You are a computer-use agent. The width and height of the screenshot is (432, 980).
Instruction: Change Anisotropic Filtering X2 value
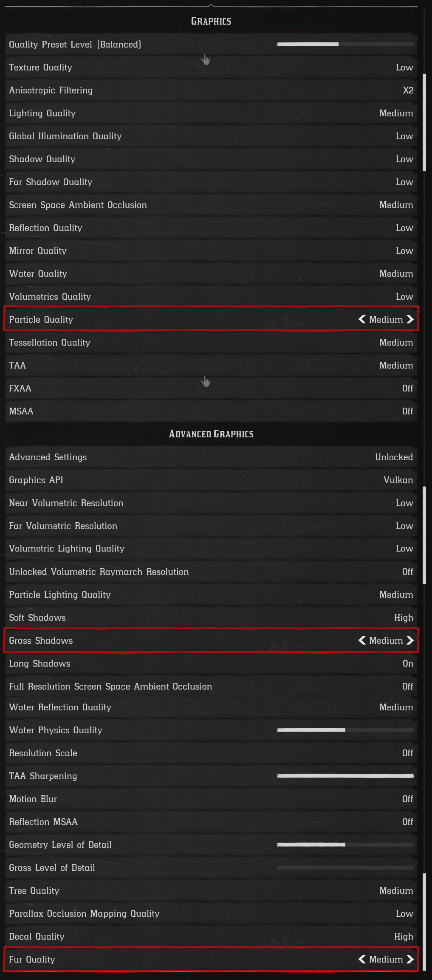point(408,90)
